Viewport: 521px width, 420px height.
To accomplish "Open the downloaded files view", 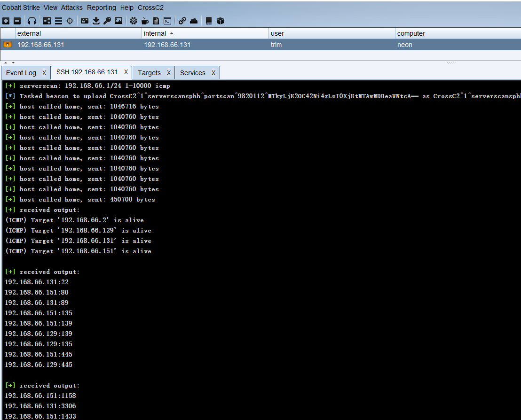I will [97, 21].
